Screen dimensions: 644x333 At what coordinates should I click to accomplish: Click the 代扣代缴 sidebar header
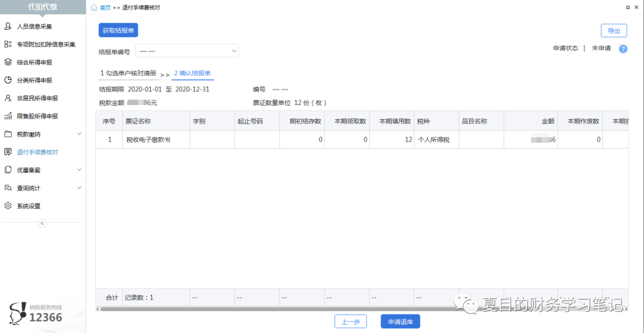tap(43, 7)
